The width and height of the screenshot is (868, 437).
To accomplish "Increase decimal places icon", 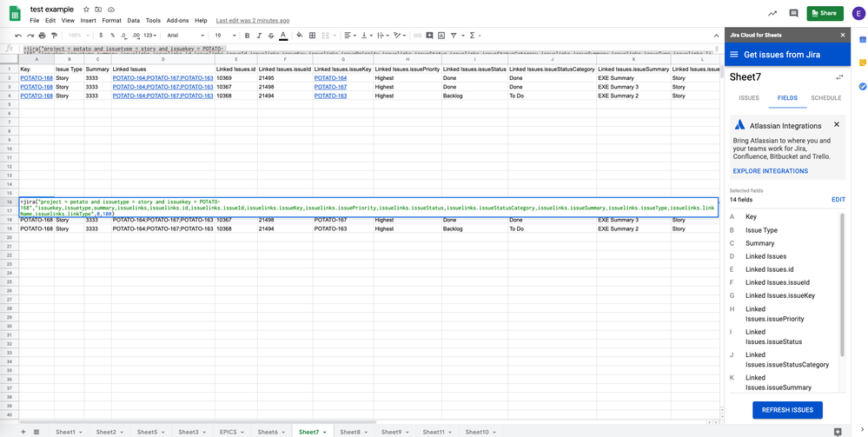I will [x=136, y=36].
